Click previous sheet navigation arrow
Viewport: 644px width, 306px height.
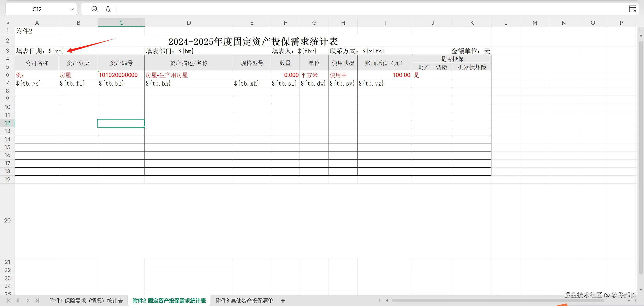point(18,300)
